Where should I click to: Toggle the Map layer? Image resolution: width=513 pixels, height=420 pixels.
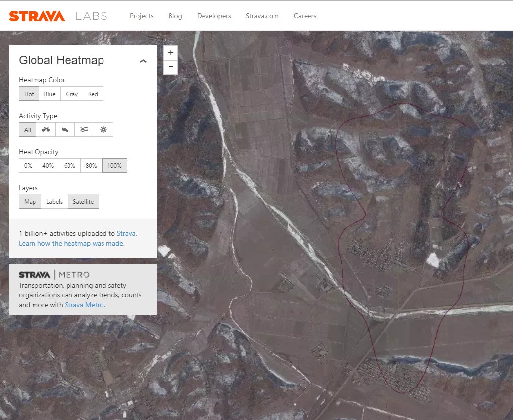30,201
